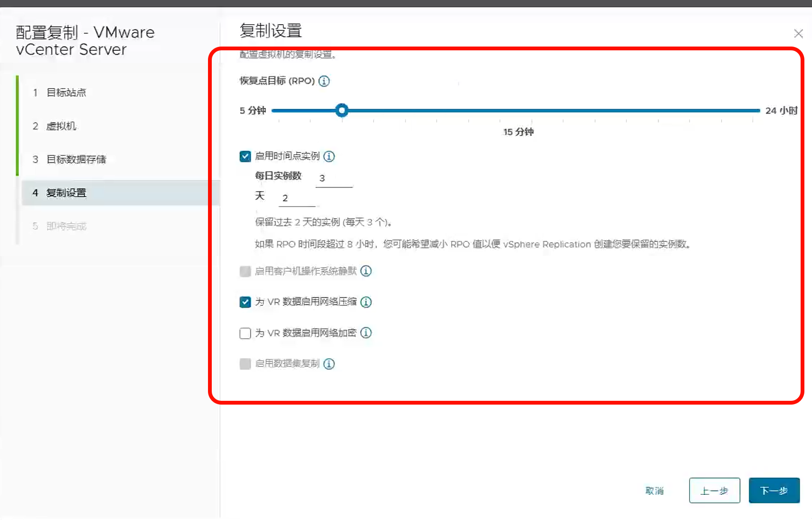
Task: Select step 2 虚拟机 in wizard
Action: tap(61, 126)
